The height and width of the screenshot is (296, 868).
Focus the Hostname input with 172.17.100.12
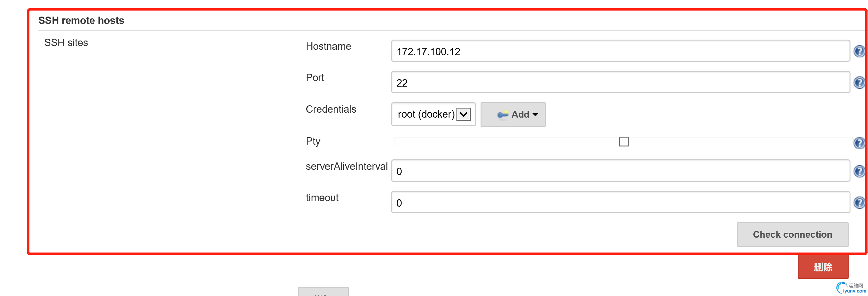[620, 51]
